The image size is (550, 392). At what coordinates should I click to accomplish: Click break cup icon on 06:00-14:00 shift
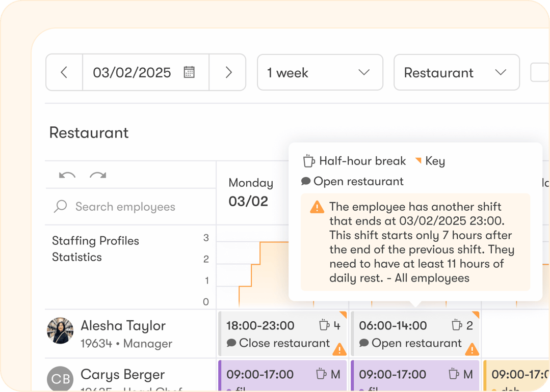456,325
